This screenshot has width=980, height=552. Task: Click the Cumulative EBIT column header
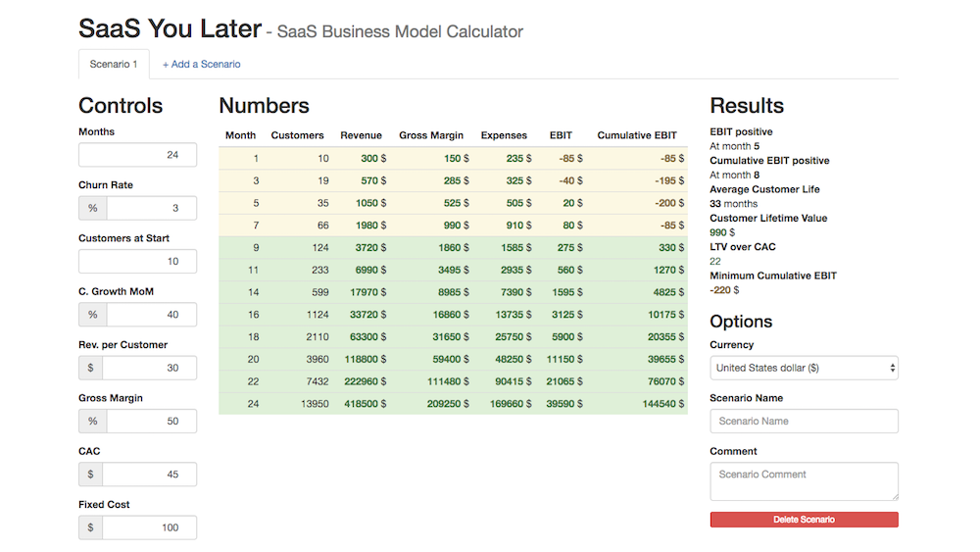point(637,135)
